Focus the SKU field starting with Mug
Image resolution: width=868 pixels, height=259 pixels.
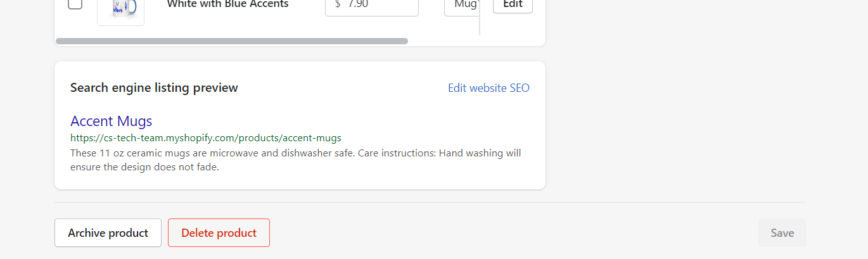tap(461, 5)
